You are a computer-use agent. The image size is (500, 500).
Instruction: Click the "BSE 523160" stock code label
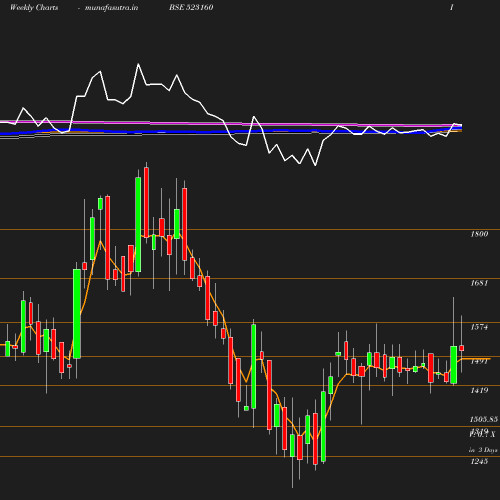(x=191, y=8)
